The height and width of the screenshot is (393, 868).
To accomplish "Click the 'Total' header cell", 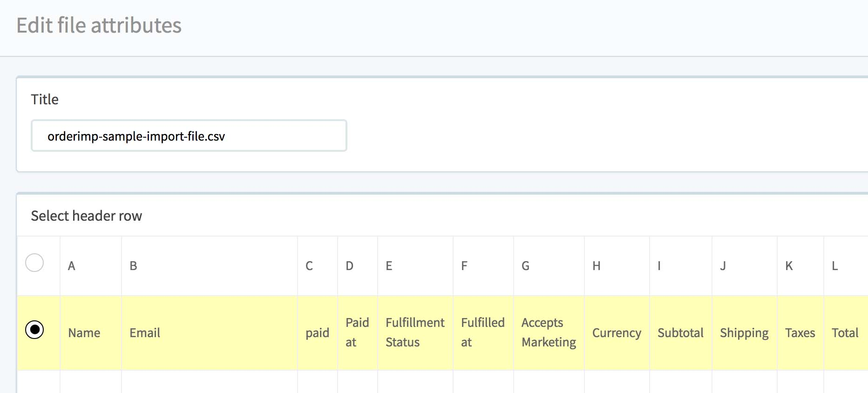I will [846, 333].
